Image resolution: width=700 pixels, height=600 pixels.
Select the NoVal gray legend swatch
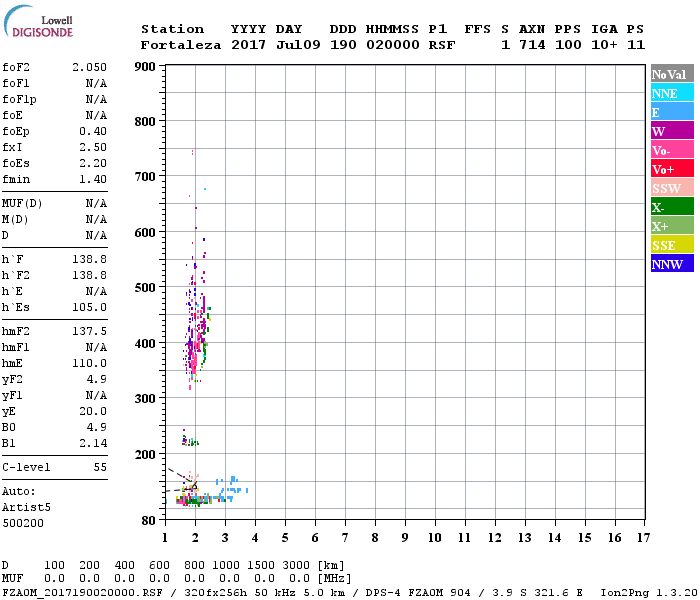672,74
